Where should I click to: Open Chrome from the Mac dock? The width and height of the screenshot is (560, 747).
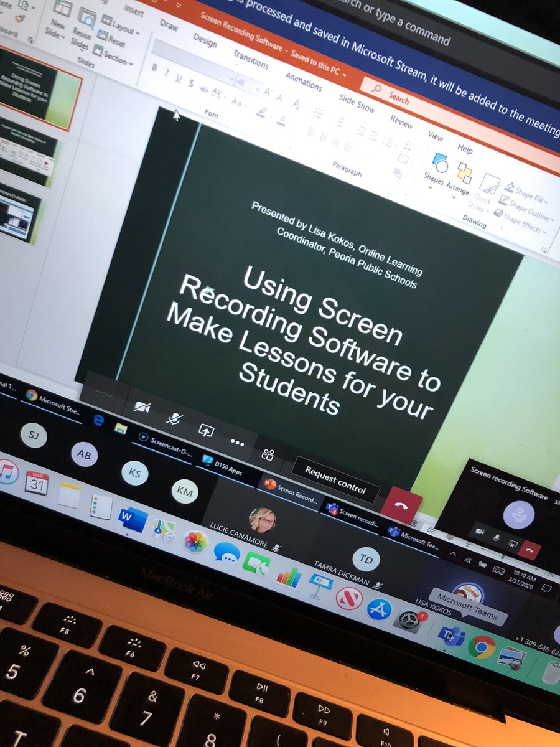coord(482,647)
